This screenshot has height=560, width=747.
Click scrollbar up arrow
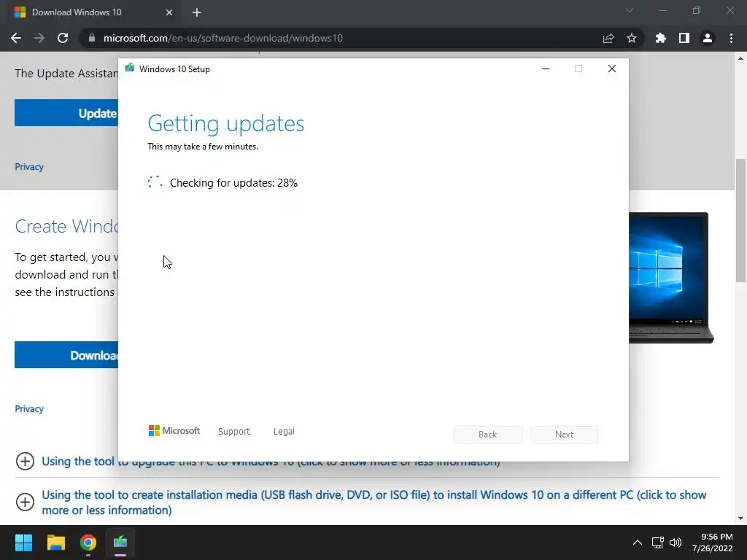click(x=740, y=58)
